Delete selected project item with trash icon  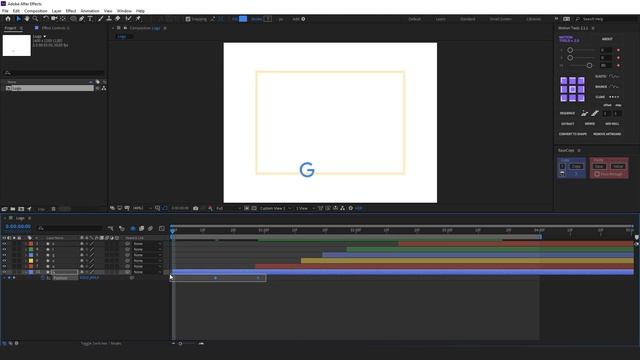pyautogui.click(x=53, y=209)
